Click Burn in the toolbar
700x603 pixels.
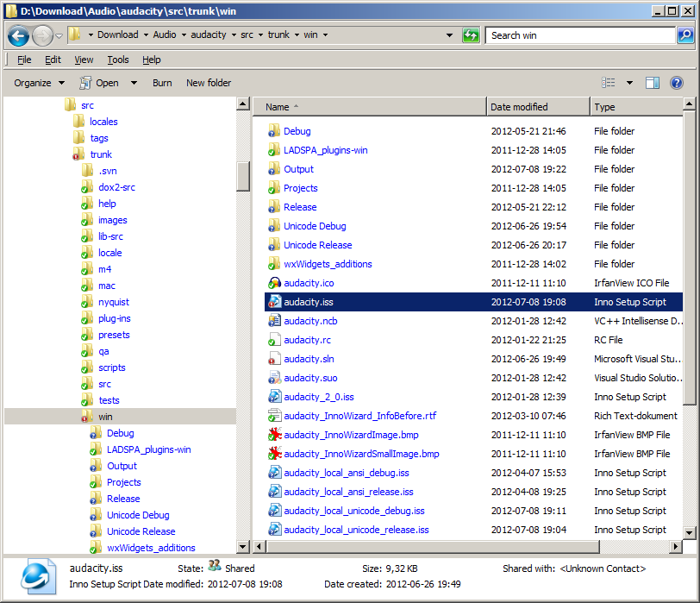point(162,83)
